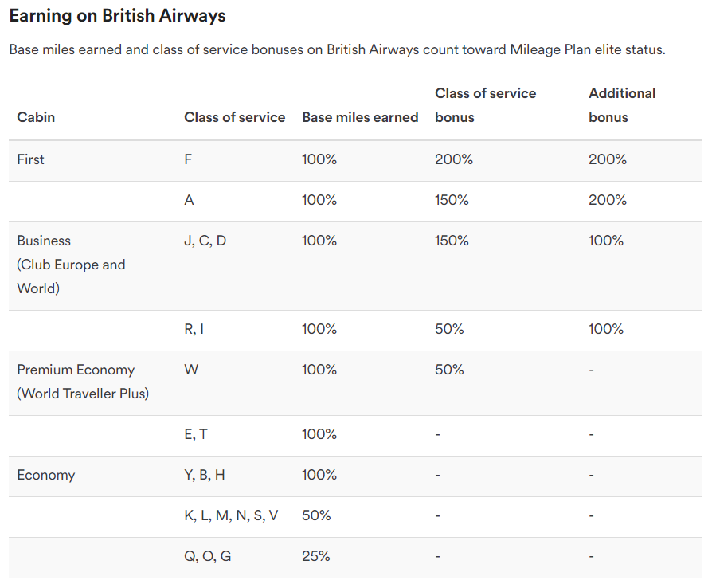Click the 'Q, O, G' fare class cell
712x588 pixels.
click(208, 556)
